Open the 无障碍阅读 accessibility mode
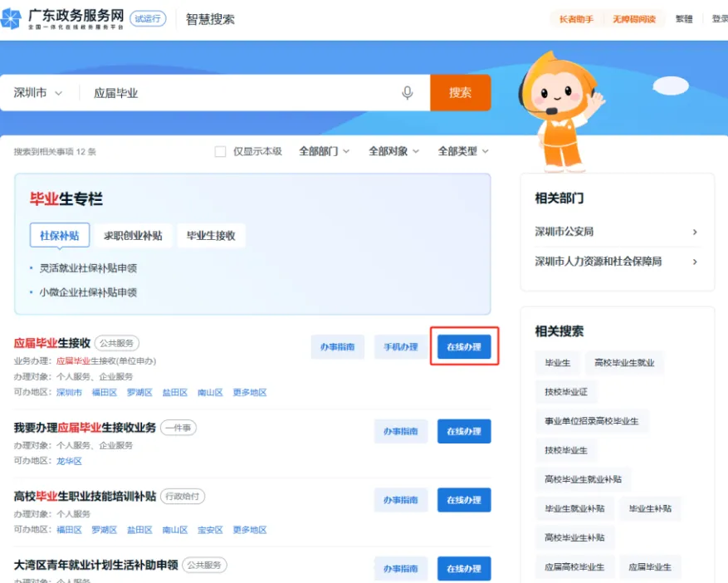 pyautogui.click(x=634, y=19)
